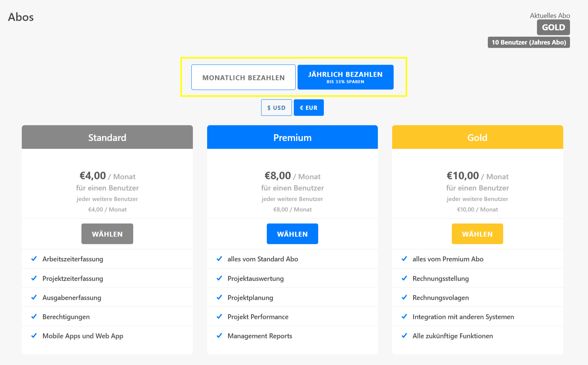Choose the Gold plan with Wählen
588x365 pixels.
(x=477, y=234)
